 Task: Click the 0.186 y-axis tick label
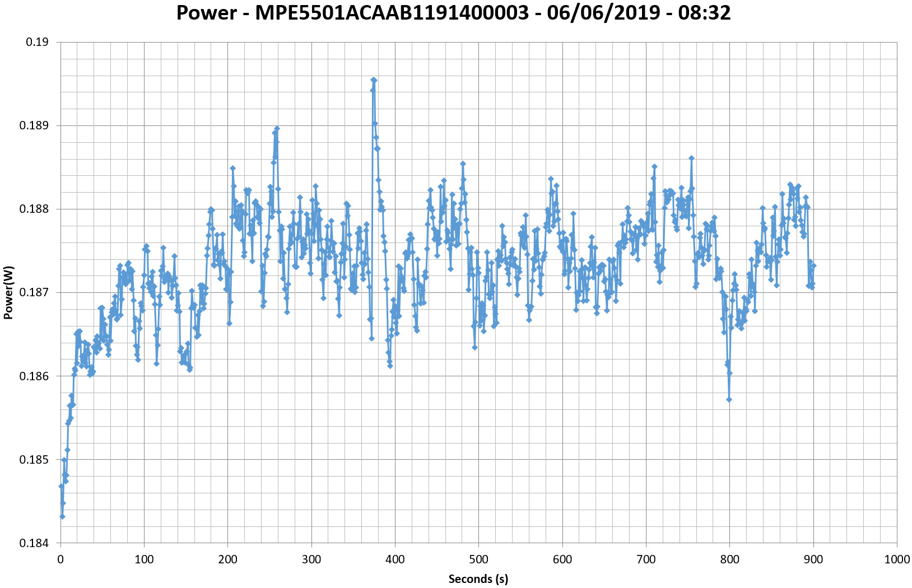[x=35, y=376]
